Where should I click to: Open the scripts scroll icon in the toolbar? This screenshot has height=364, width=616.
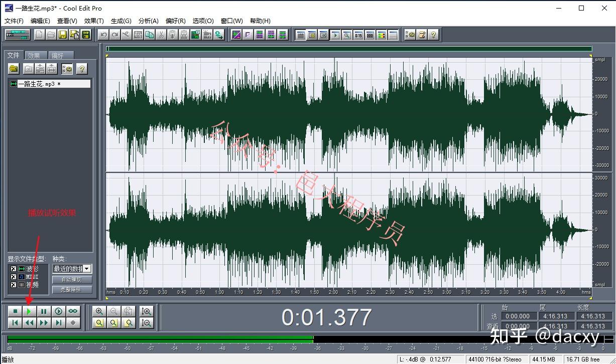tap(422, 35)
